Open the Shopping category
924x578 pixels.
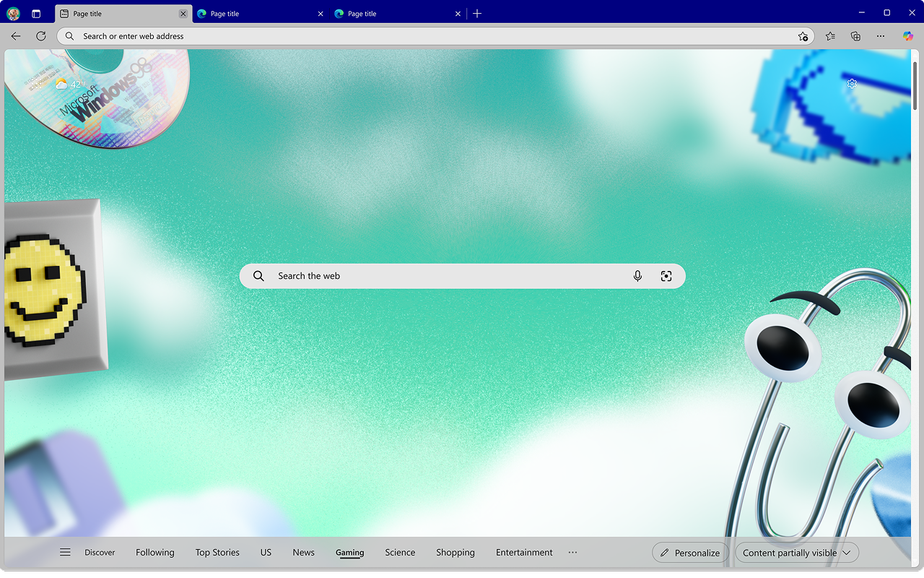tap(456, 553)
